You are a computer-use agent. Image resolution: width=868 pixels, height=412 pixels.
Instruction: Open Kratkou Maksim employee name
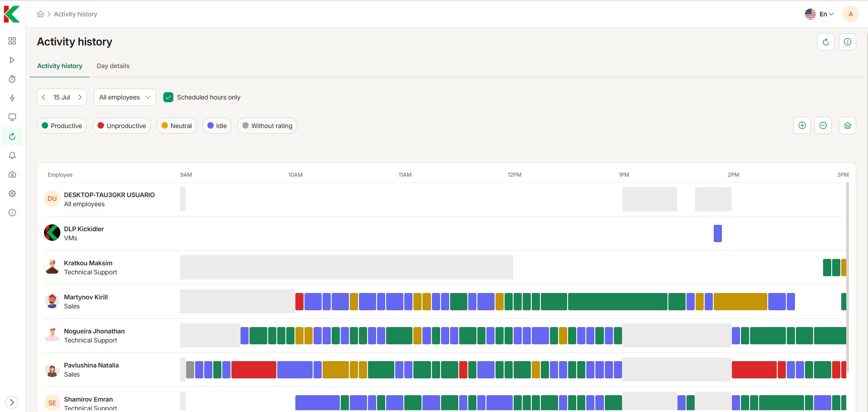click(88, 263)
